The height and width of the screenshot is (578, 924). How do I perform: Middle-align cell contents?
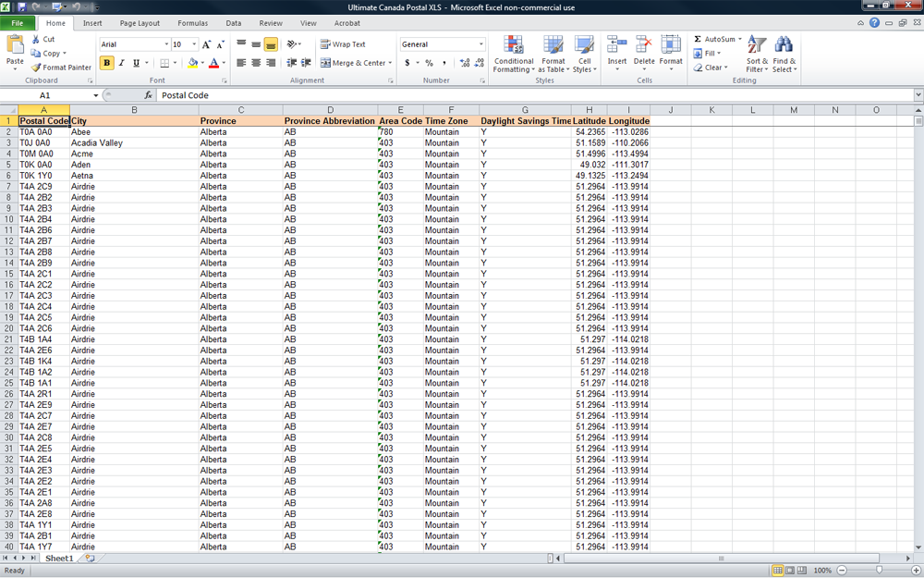(x=256, y=44)
